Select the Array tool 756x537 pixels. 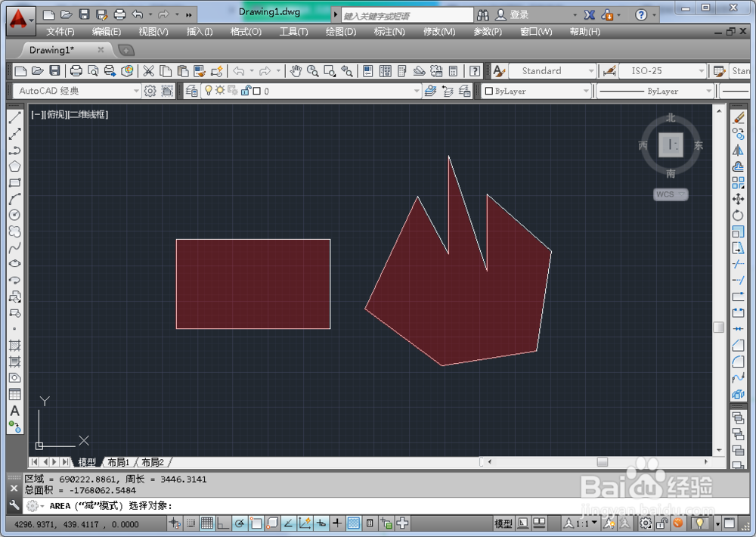738,183
